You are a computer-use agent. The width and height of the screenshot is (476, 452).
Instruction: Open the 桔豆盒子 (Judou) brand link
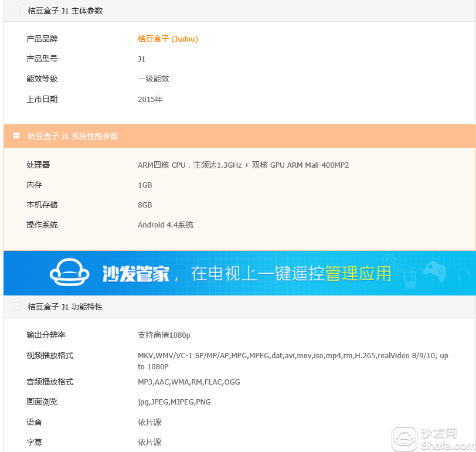(168, 39)
